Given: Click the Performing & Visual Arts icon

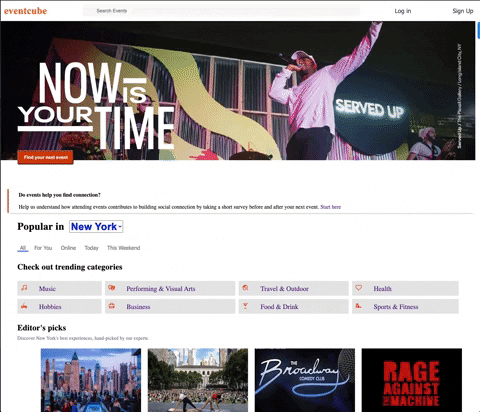Looking at the screenshot, I should click(x=112, y=288).
